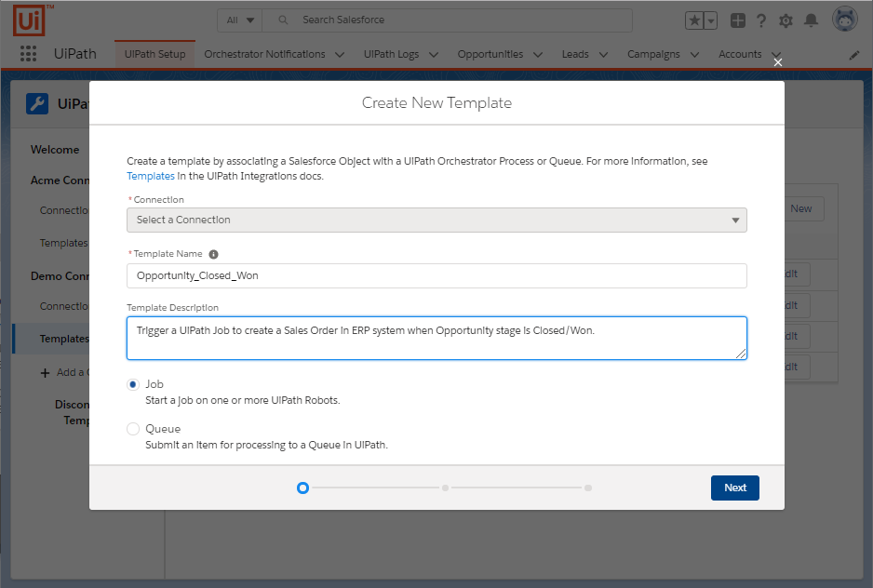Viewport: 873px width, 588px height.
Task: Open the Setup gear icon
Action: point(786,20)
